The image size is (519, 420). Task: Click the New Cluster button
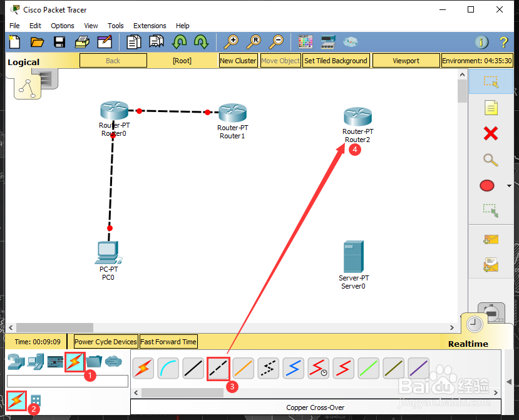[x=238, y=61]
